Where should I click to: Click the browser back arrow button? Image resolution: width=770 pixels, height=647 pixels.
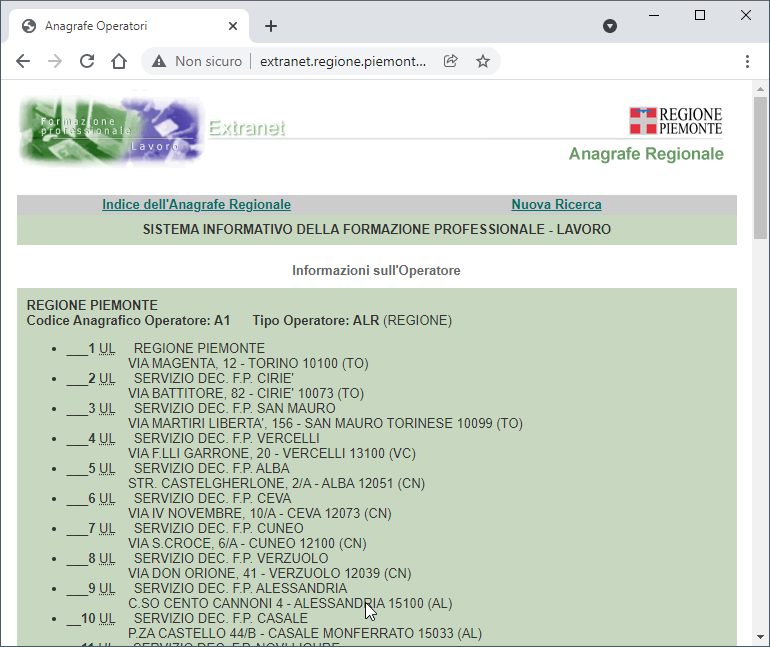pos(23,61)
